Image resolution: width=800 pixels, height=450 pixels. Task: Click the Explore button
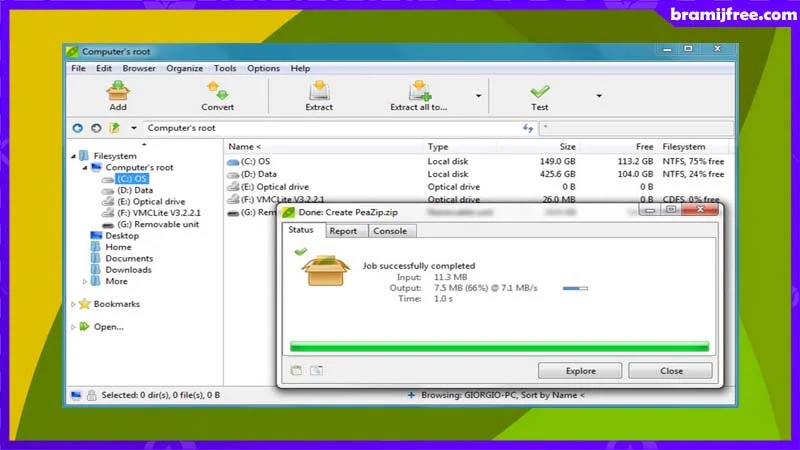pyautogui.click(x=581, y=371)
